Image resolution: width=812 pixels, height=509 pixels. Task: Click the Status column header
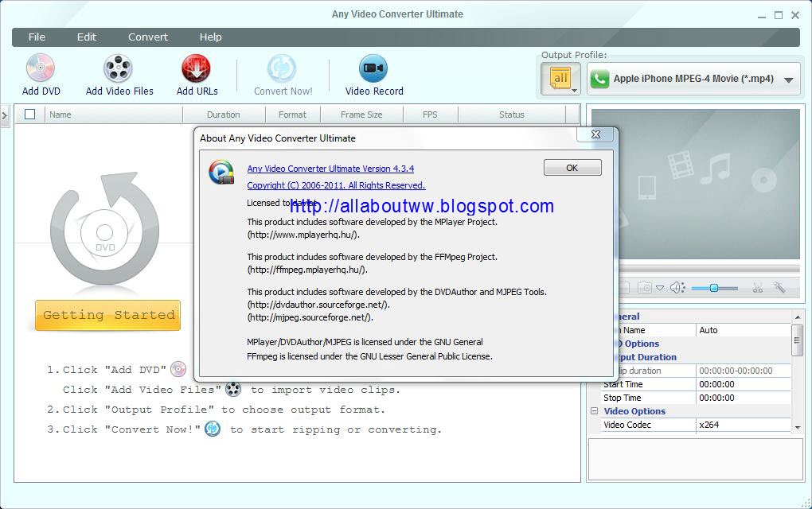[512, 115]
